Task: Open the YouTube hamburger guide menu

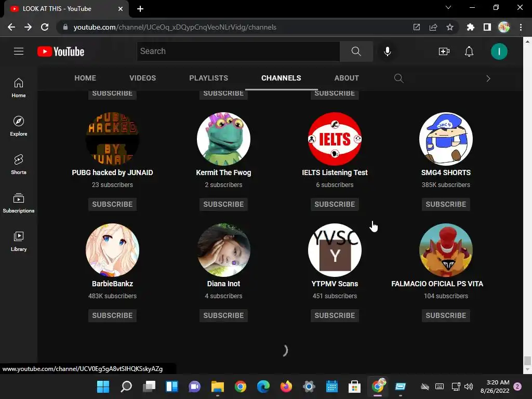Action: click(x=19, y=51)
